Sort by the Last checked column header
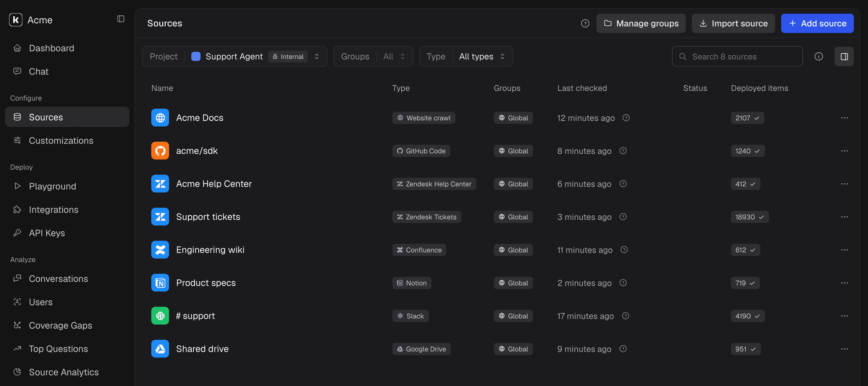 [x=582, y=88]
